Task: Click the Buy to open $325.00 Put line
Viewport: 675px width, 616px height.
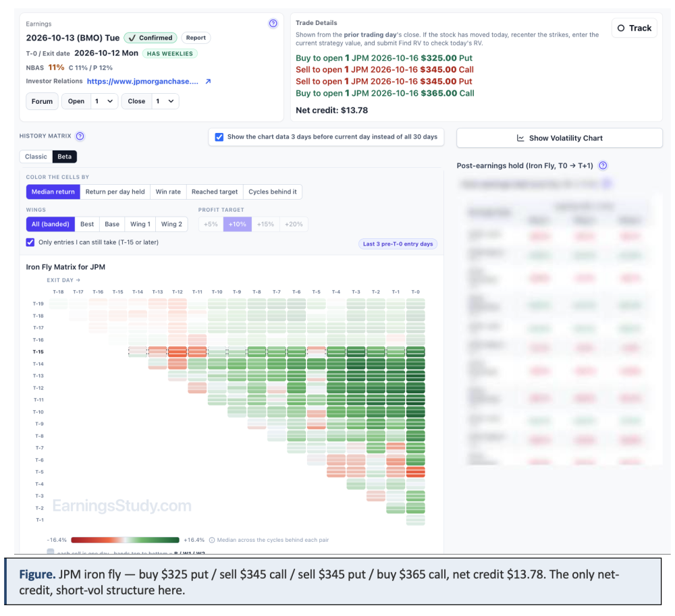Action: (x=384, y=58)
